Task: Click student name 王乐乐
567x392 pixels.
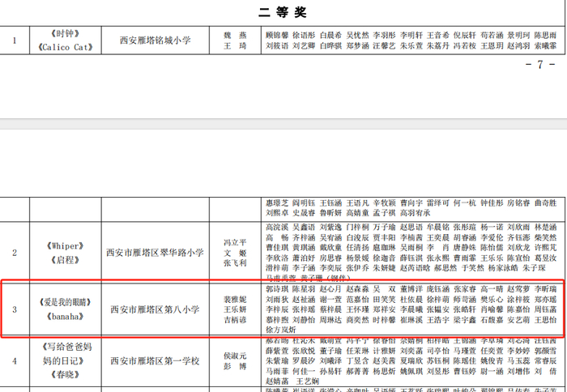Action: point(492,258)
